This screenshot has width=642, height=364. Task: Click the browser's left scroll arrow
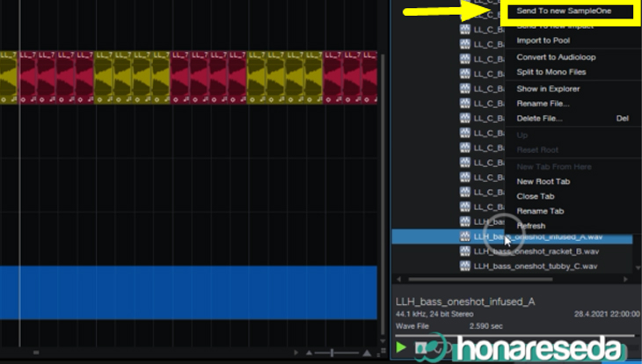click(399, 280)
